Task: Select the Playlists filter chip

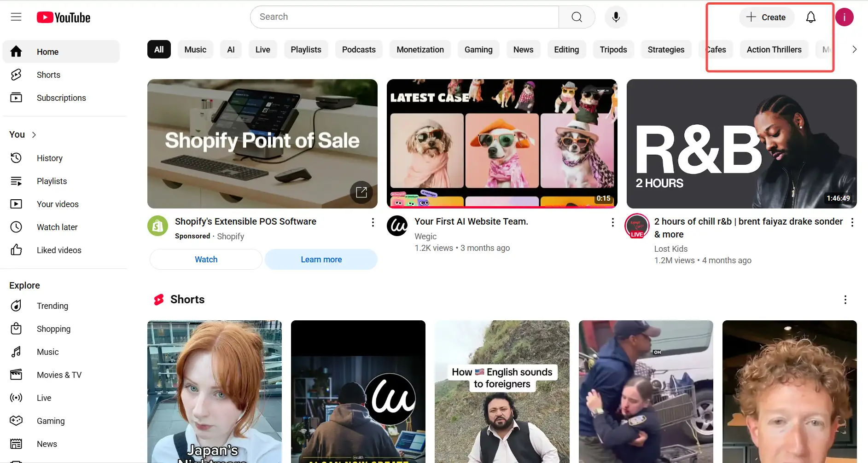Action: 306,49
